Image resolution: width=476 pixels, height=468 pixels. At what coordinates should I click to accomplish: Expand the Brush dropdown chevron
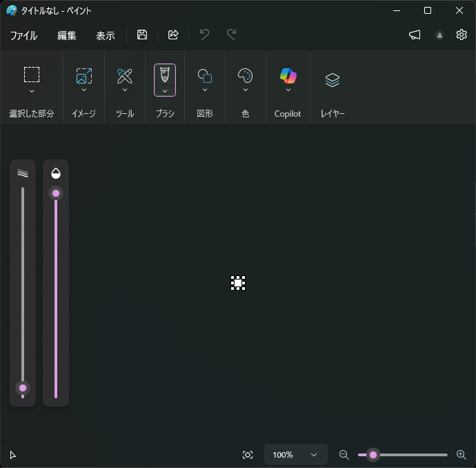tap(165, 90)
